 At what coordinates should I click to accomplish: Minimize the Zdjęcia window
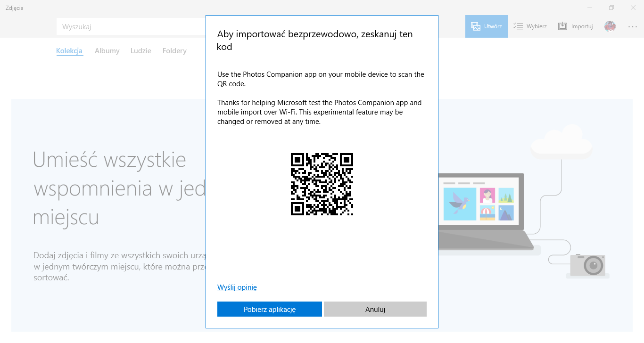590,8
